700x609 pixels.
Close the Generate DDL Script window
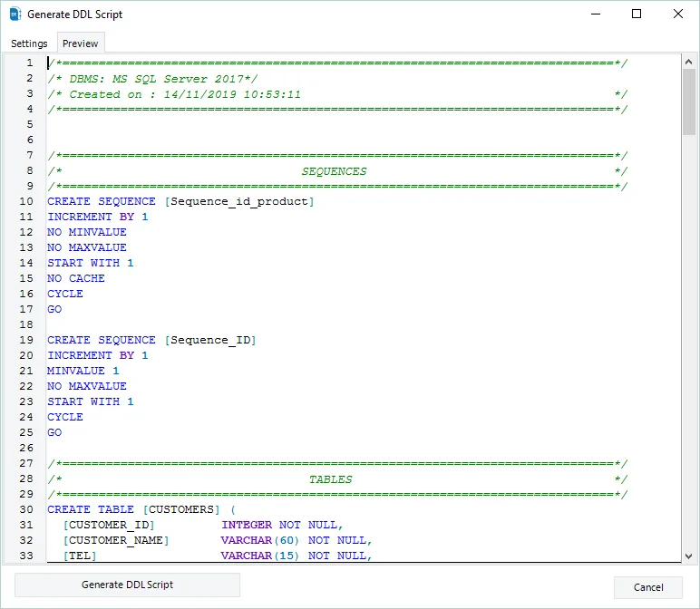tap(678, 14)
